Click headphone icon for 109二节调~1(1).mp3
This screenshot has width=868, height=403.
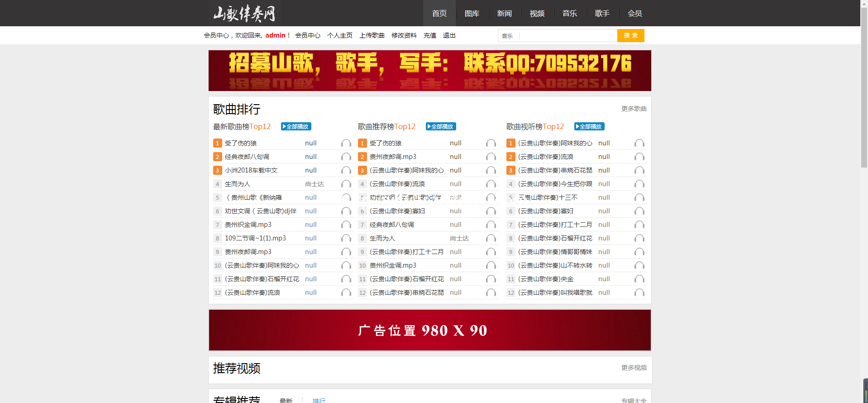pos(346,239)
